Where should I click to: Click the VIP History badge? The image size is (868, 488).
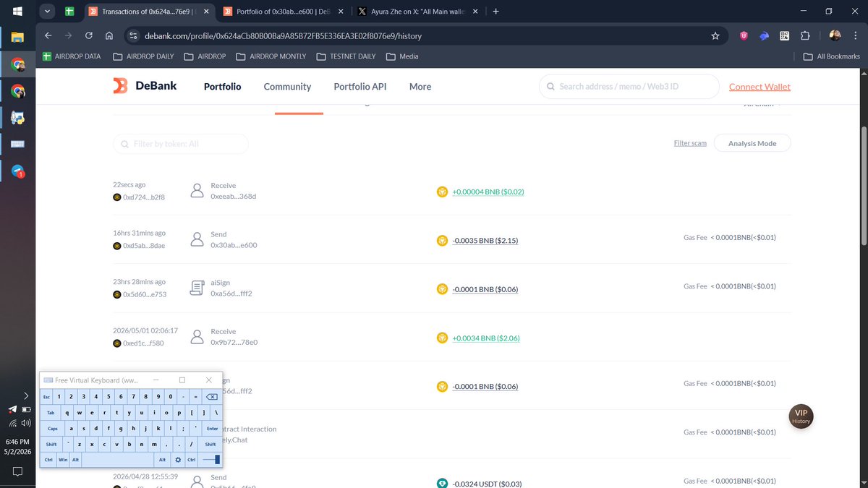[x=801, y=416]
